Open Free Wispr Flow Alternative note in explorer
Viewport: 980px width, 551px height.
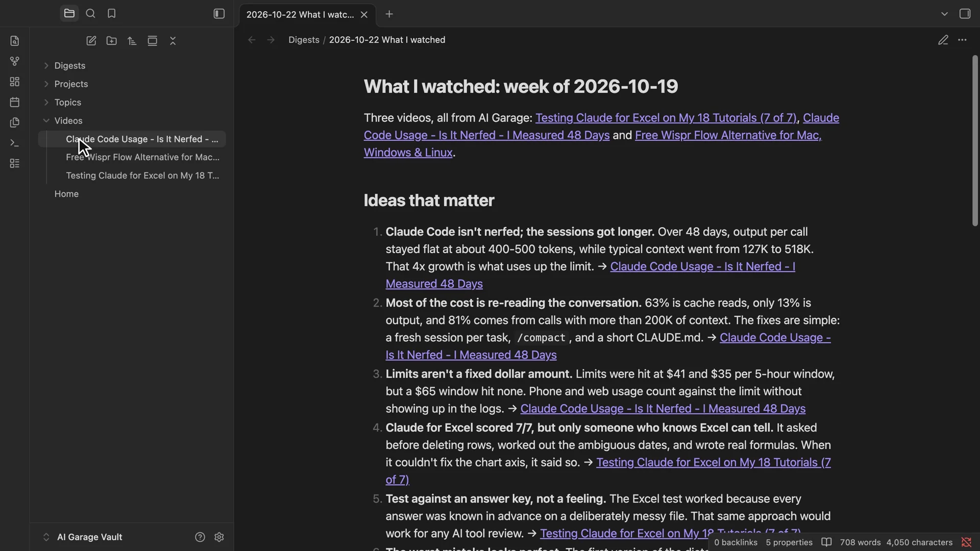point(132,158)
